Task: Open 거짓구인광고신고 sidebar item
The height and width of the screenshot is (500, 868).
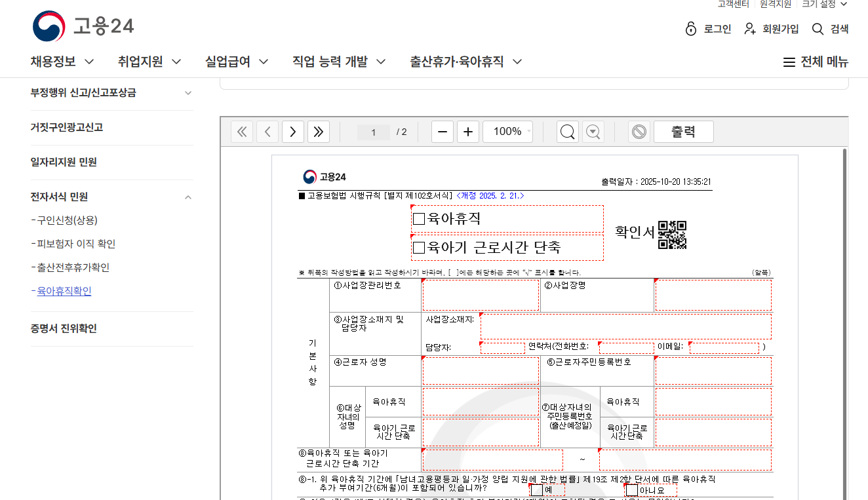Action: [x=66, y=127]
